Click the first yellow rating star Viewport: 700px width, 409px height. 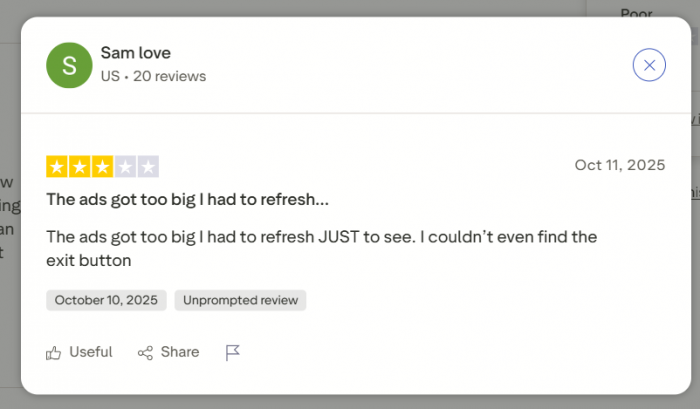(57, 167)
